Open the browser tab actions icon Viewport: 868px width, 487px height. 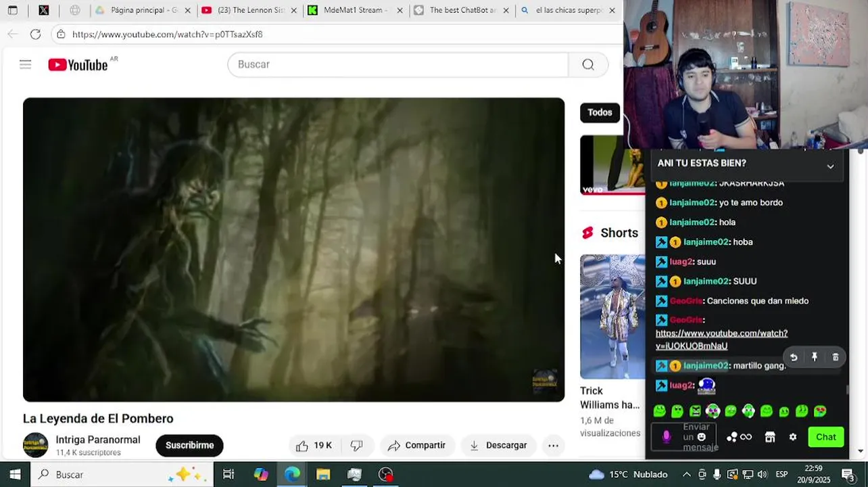point(12,10)
